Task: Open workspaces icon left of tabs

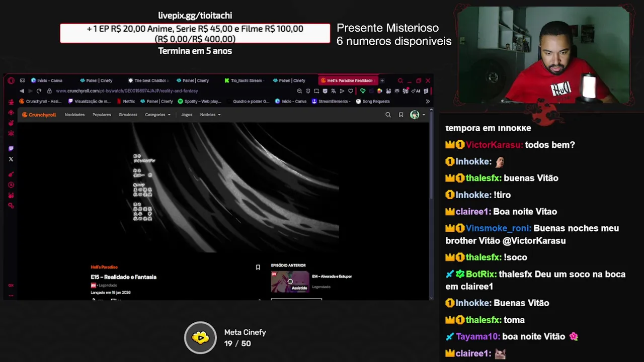Action: click(22, 80)
